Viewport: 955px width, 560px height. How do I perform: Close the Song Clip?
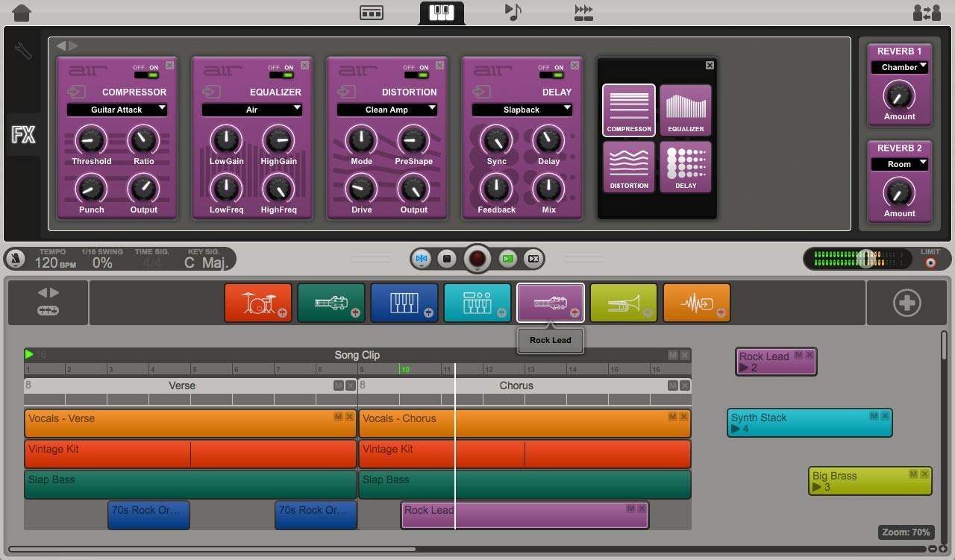point(685,355)
